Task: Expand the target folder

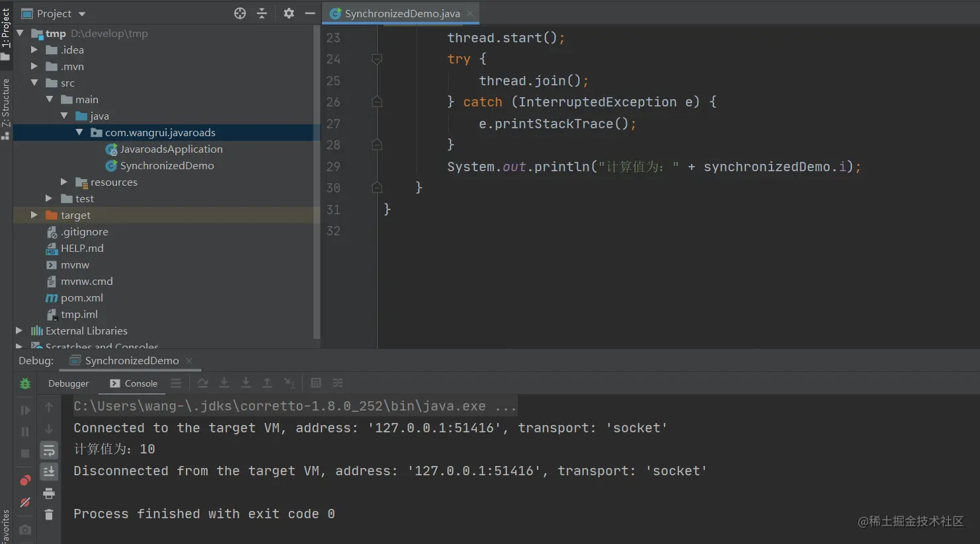Action: [34, 215]
